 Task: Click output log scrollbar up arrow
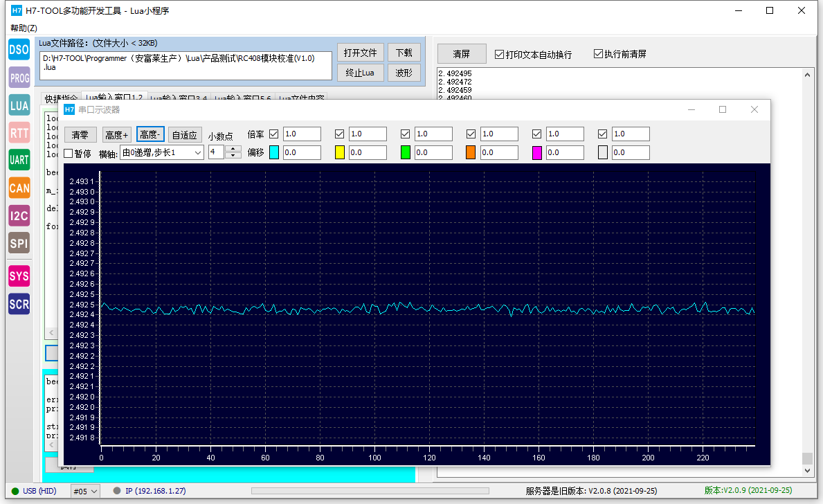807,75
